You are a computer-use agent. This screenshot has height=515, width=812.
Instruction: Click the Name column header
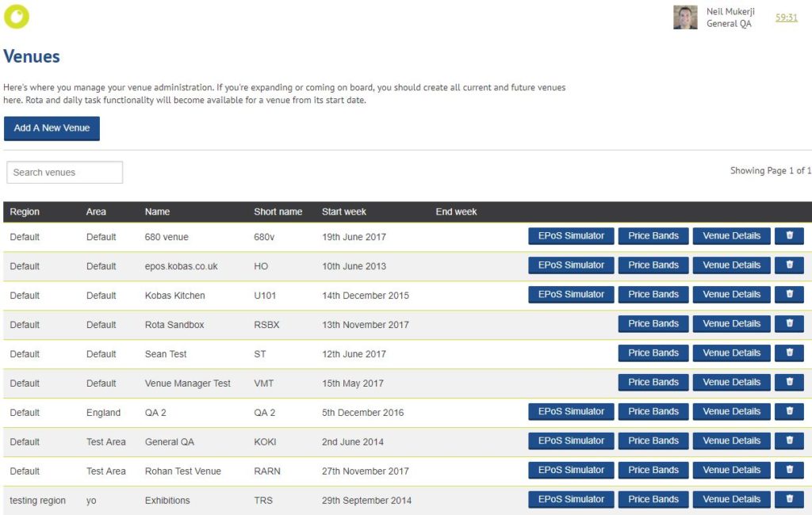click(x=157, y=212)
